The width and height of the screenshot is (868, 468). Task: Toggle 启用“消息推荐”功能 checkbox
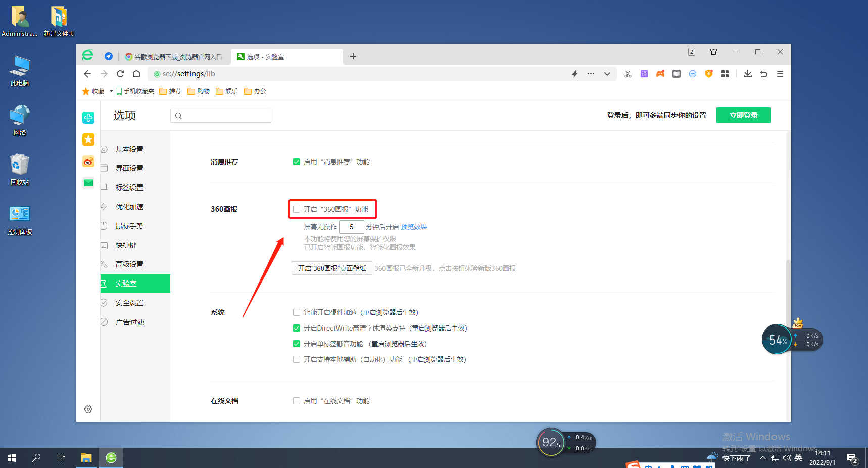(x=297, y=162)
